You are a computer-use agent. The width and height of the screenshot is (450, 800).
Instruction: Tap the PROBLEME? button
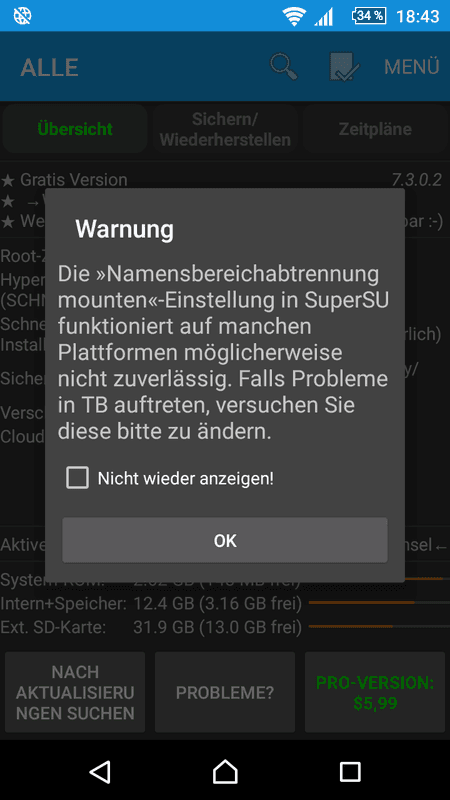pos(225,692)
